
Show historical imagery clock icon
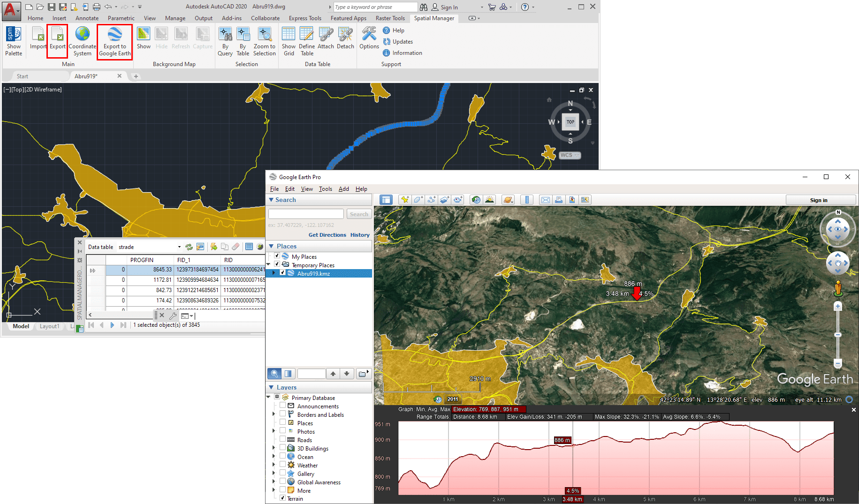(476, 200)
